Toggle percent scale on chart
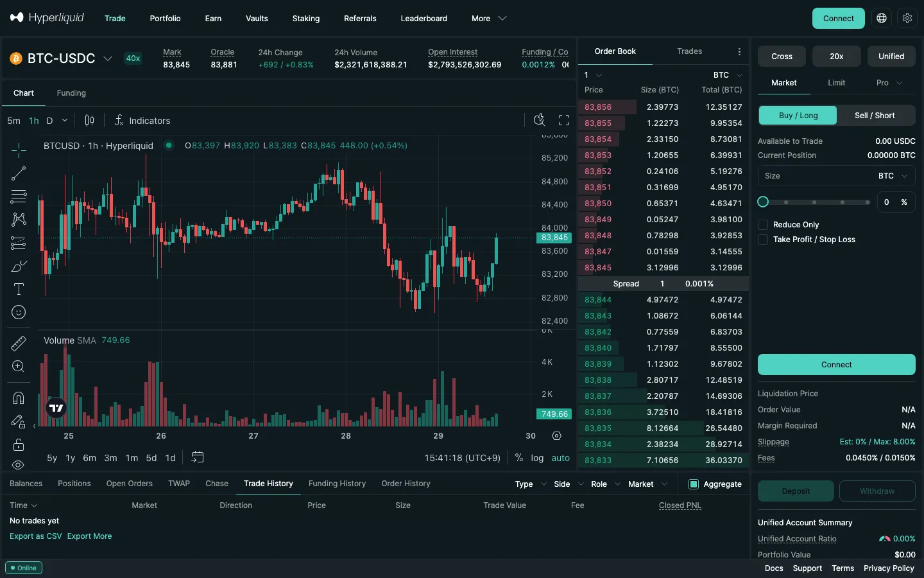 [x=519, y=458]
